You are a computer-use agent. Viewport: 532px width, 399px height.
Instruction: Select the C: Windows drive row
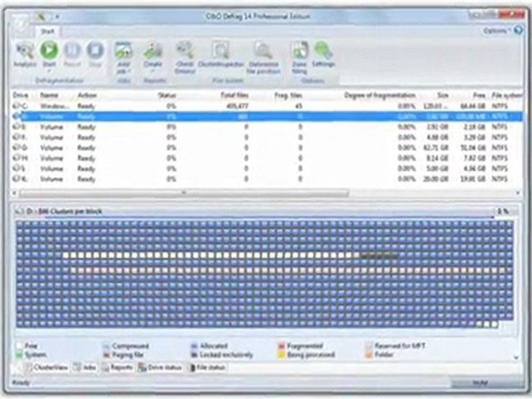click(x=267, y=106)
